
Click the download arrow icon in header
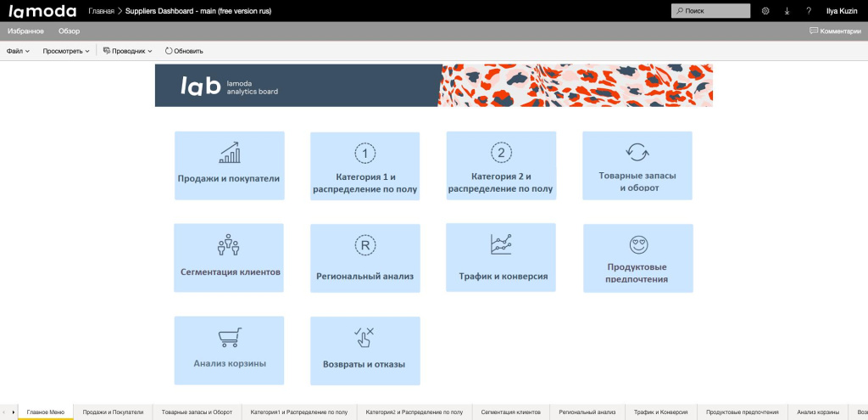pyautogui.click(x=787, y=11)
